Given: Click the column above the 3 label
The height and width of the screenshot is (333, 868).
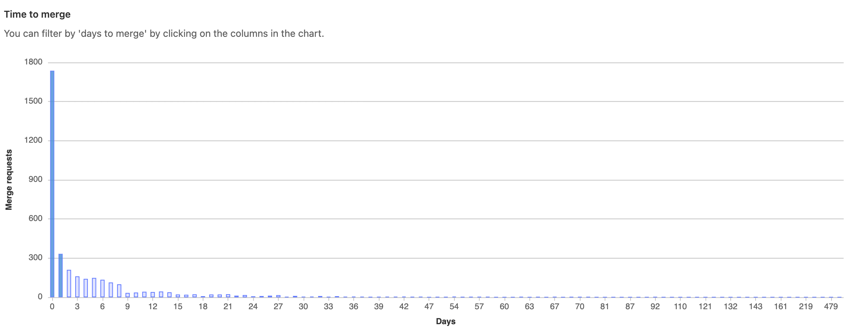Looking at the screenshot, I should 77,287.
